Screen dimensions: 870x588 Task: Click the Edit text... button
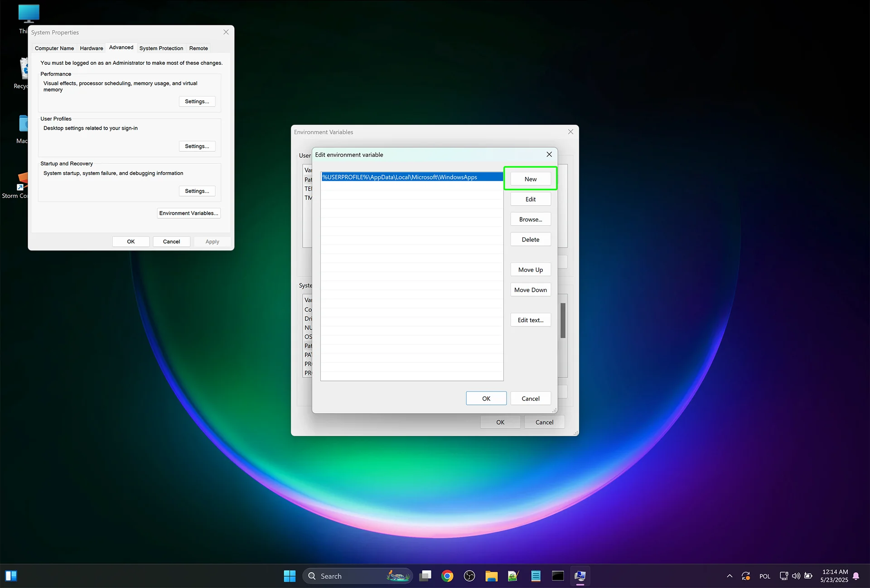[530, 320]
